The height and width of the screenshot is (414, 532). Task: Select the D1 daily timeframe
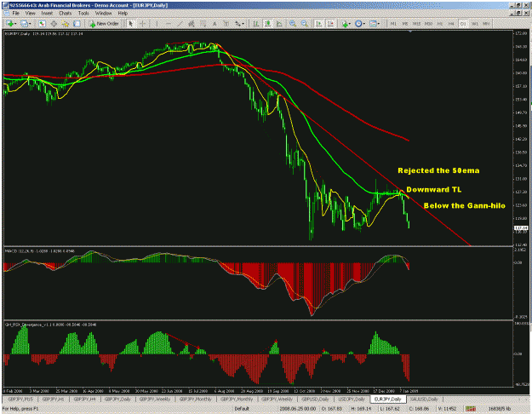[463, 24]
